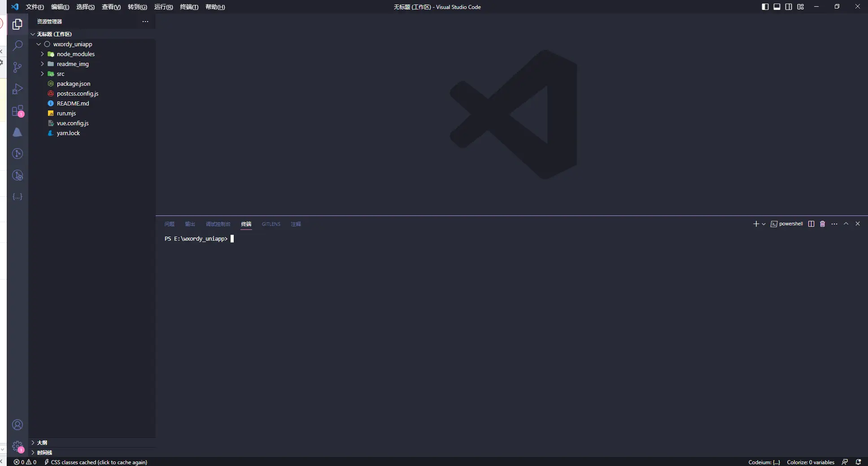Click errors and warnings status indicator
This screenshot has height=466, width=868.
coord(25,462)
